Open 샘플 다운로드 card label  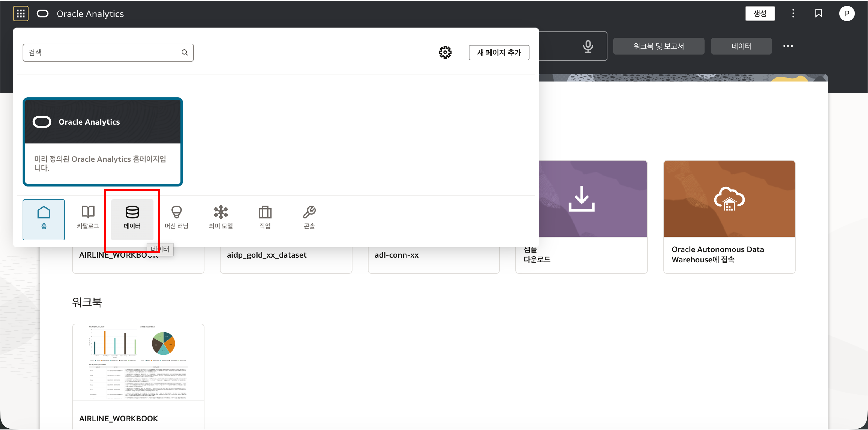point(537,255)
